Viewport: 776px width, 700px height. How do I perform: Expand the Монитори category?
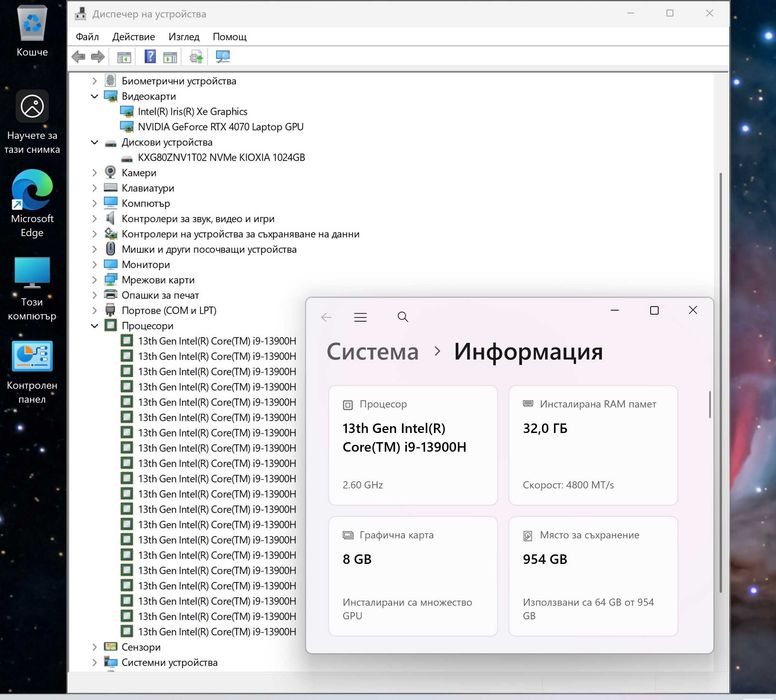(95, 264)
